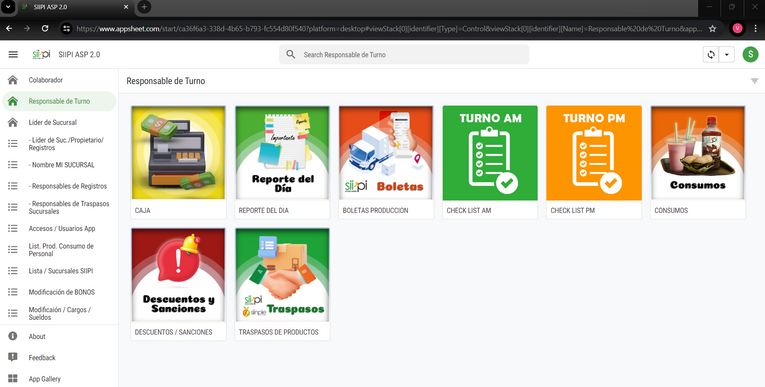Click home icon next to Colaborador

13,80
